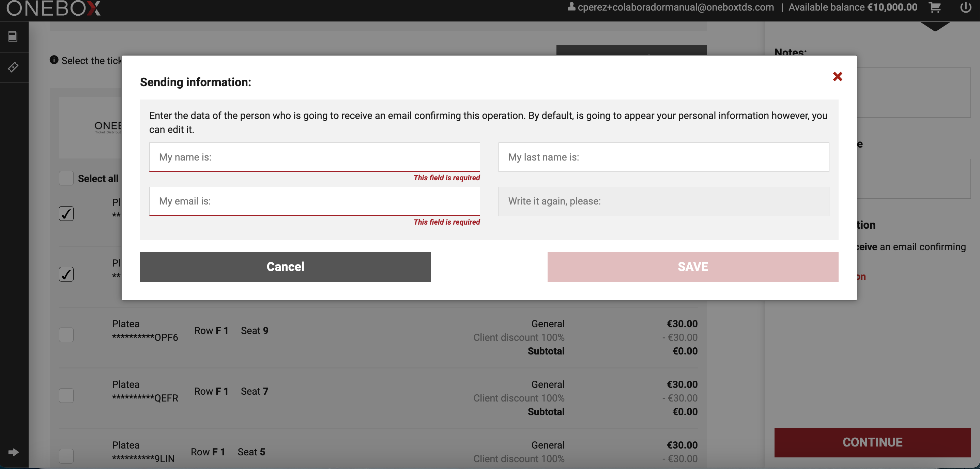Toggle the Select all checkbox
980x469 pixels.
click(66, 178)
